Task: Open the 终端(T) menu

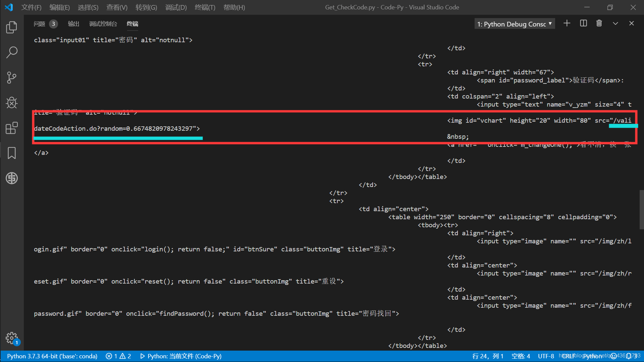Action: [205, 7]
